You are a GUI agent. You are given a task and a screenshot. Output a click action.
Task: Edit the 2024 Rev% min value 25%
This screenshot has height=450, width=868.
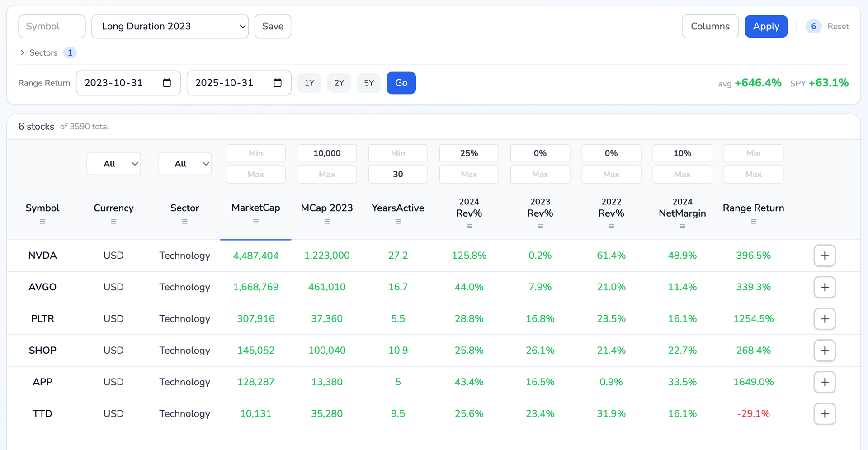[469, 153]
